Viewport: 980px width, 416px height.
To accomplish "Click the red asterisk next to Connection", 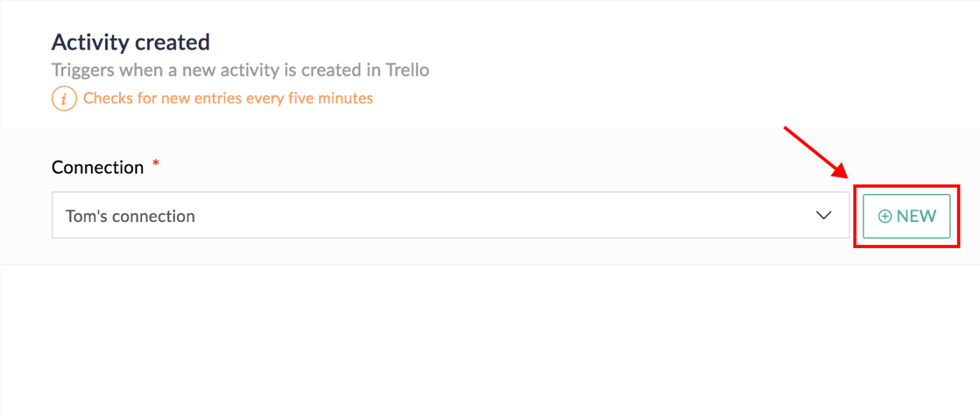I will 155,162.
